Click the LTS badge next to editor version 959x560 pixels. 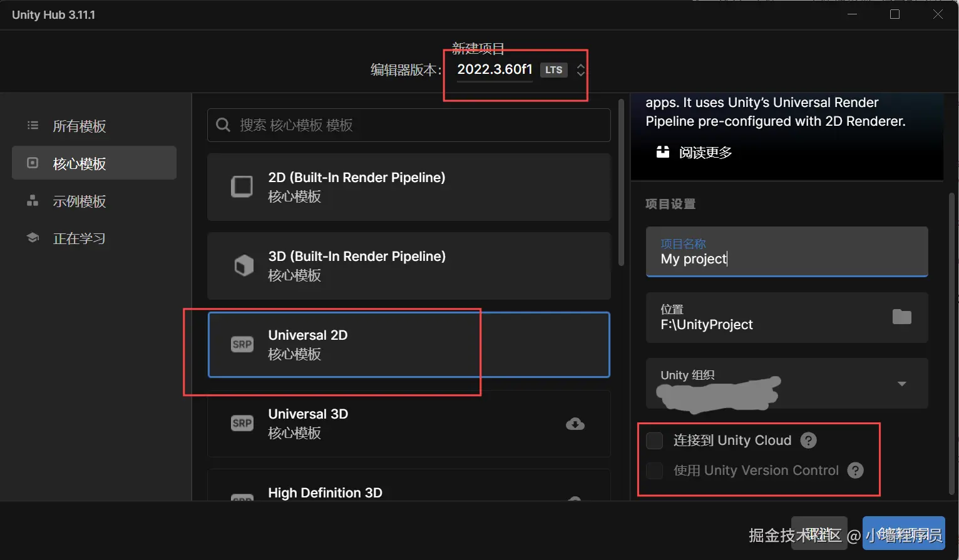[553, 70]
